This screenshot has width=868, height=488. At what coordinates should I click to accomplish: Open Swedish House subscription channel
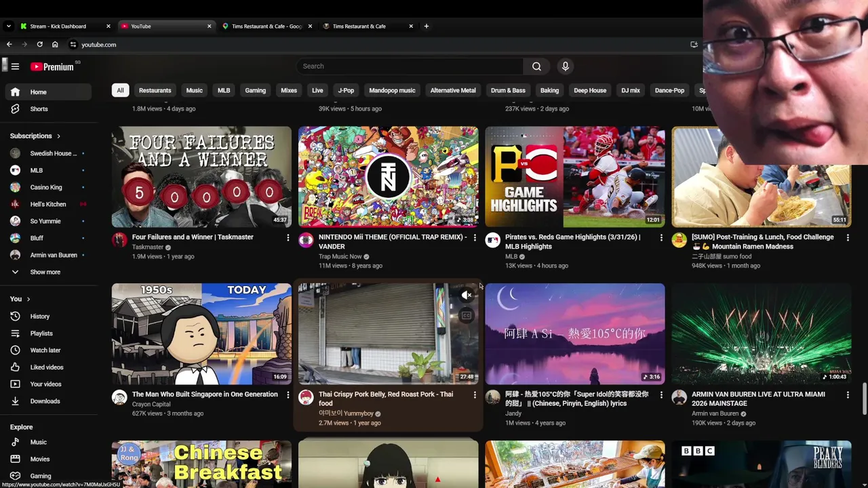(48, 154)
